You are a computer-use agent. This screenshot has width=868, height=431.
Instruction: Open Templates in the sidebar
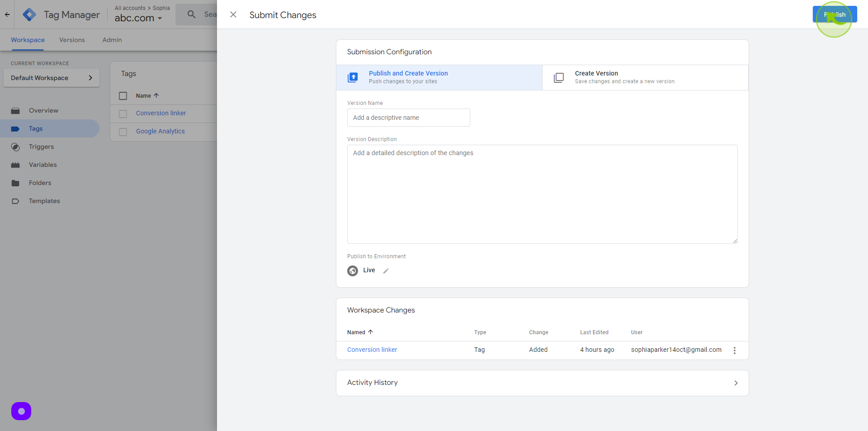pos(44,201)
